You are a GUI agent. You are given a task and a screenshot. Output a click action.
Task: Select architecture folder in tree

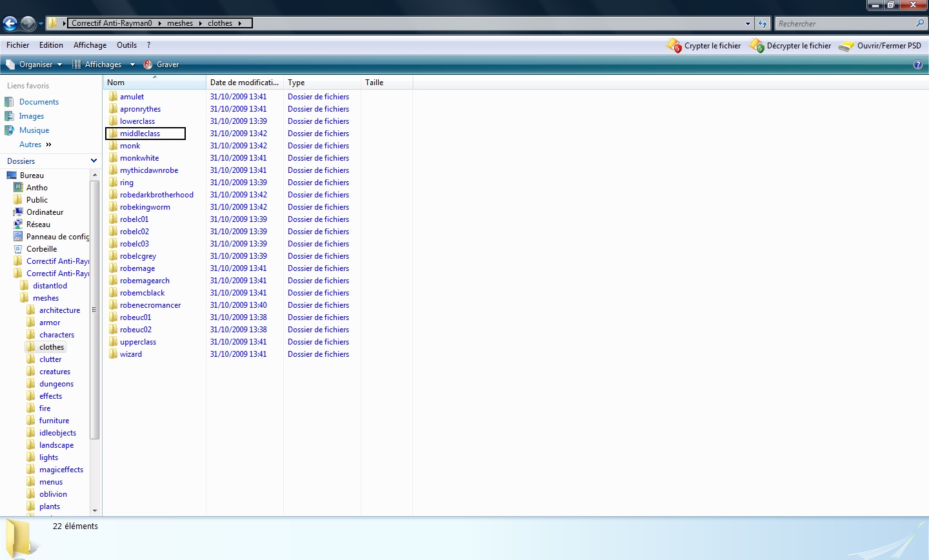coord(59,310)
